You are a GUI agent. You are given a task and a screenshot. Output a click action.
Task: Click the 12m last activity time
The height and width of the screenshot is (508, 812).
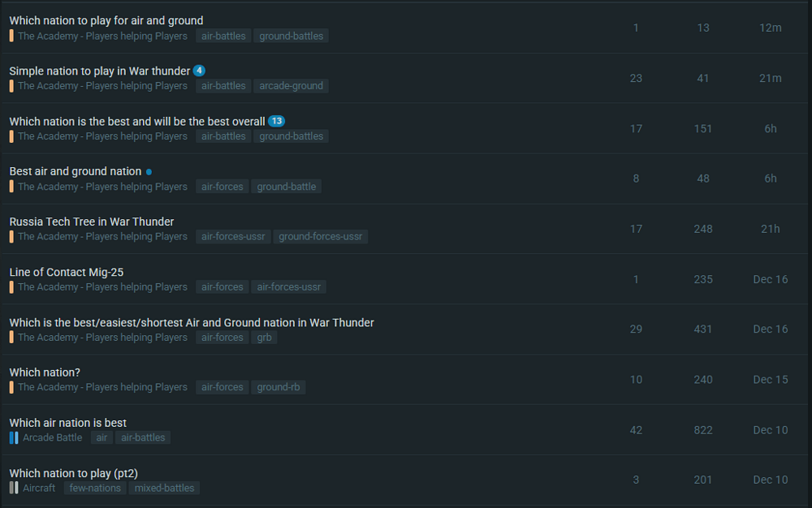pos(770,28)
